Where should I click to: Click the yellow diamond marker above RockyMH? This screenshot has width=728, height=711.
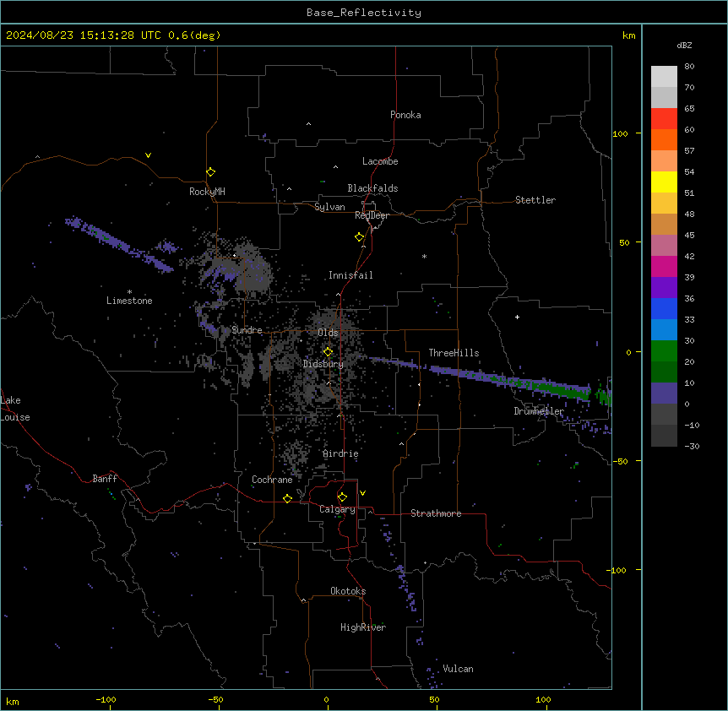click(211, 172)
